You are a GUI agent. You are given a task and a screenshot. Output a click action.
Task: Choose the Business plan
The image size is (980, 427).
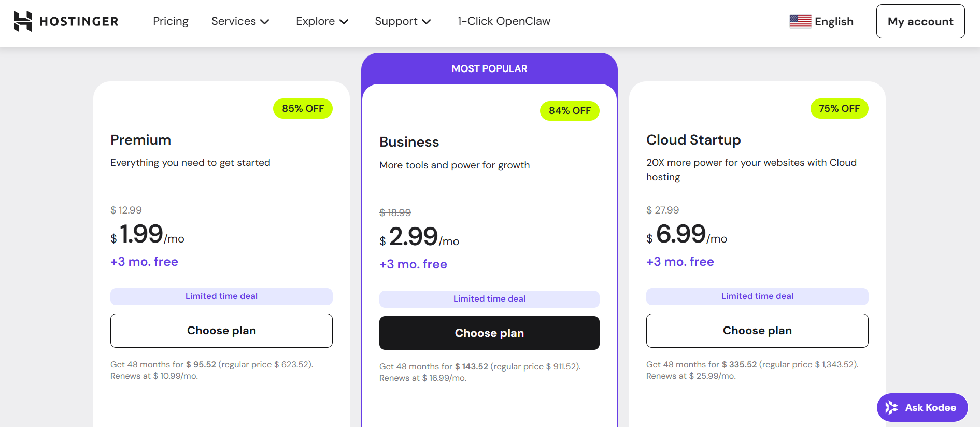tap(489, 333)
